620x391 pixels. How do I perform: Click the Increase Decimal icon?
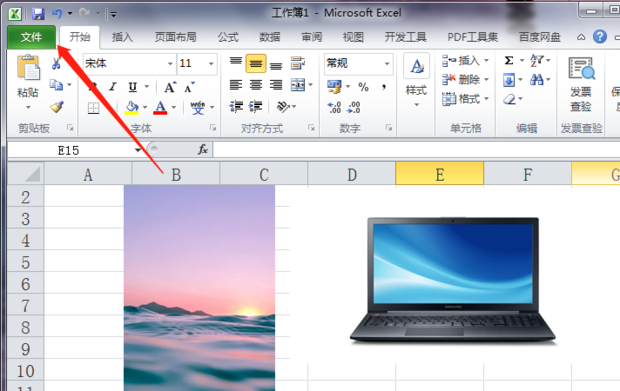point(335,107)
